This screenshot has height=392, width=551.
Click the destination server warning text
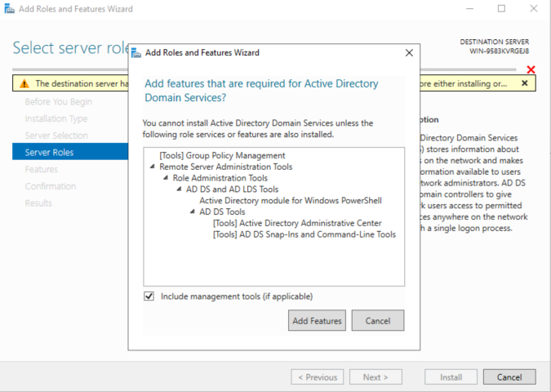[x=82, y=83]
